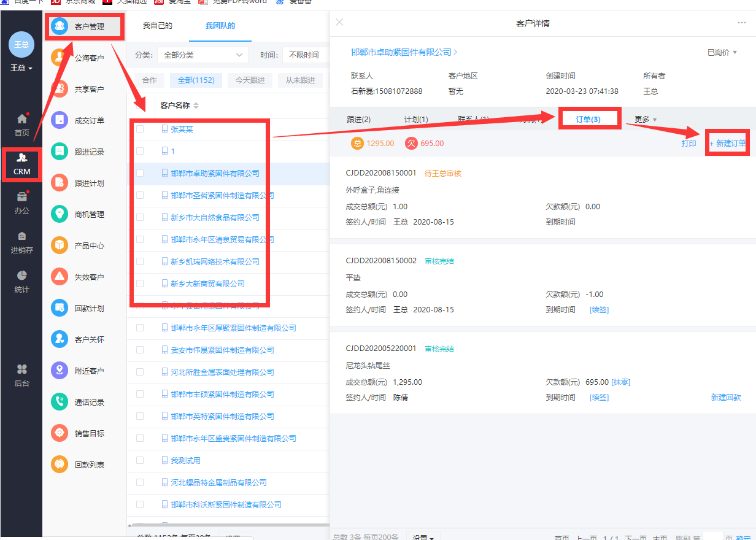Open 附近客户 location icon
The image size is (756, 540).
pyautogui.click(x=60, y=371)
